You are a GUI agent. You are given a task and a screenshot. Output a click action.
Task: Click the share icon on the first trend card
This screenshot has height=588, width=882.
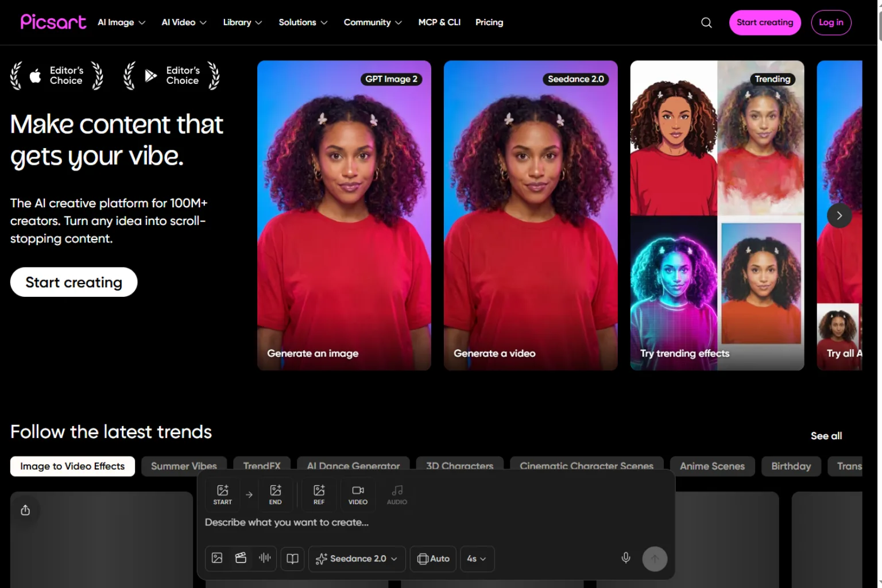[x=25, y=510]
